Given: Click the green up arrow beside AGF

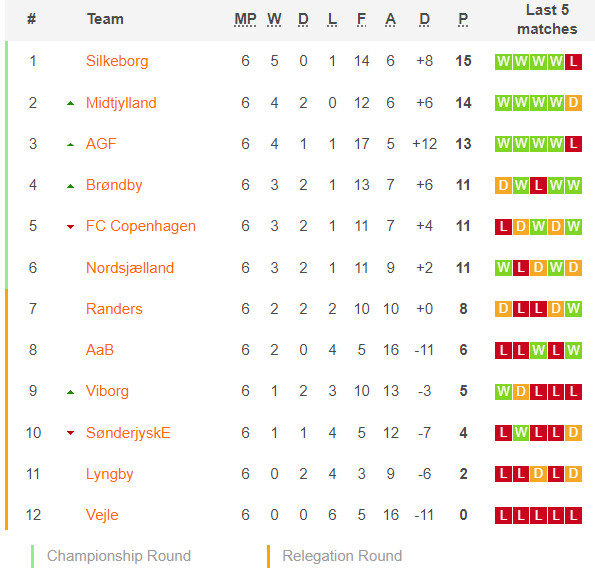Looking at the screenshot, I should click(70, 145).
